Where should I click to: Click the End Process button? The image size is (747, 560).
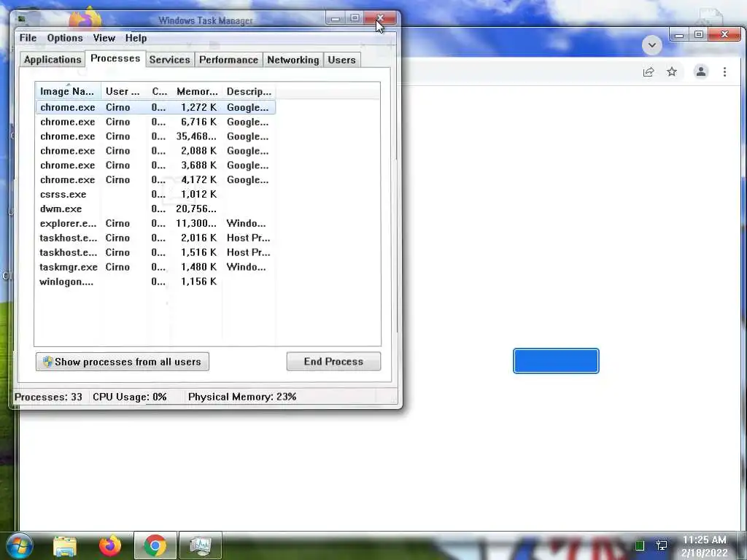333,362
